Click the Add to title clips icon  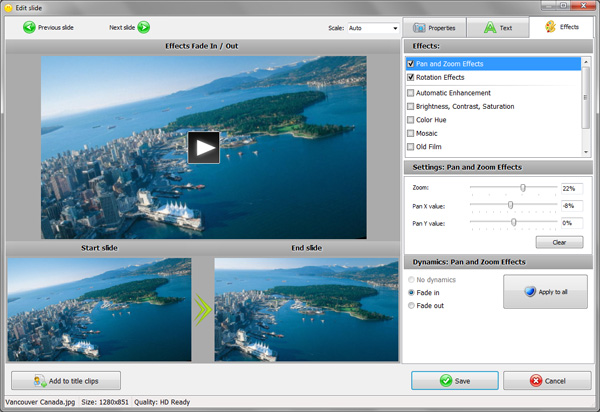(40, 381)
